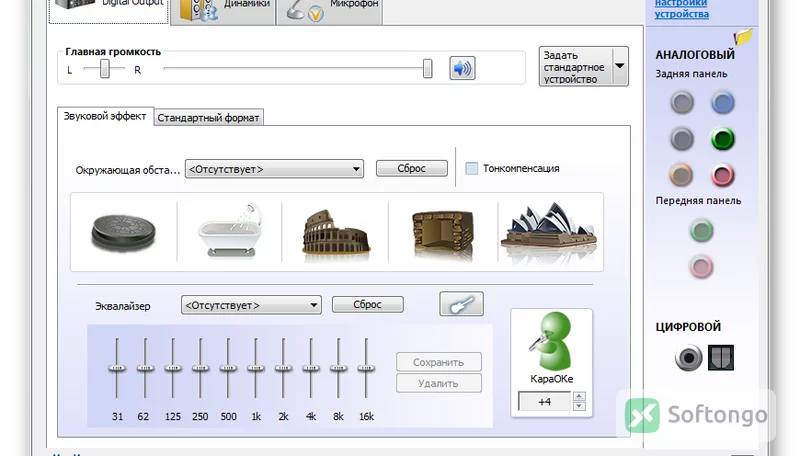Image resolution: width=800 pixels, height=456 pixels.
Task: Click the green rear panel jack
Action: (722, 139)
